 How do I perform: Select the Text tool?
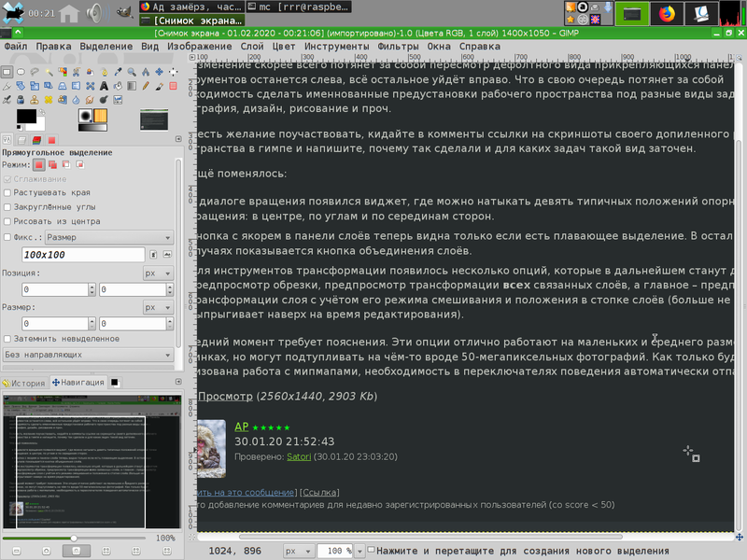pos(104,86)
